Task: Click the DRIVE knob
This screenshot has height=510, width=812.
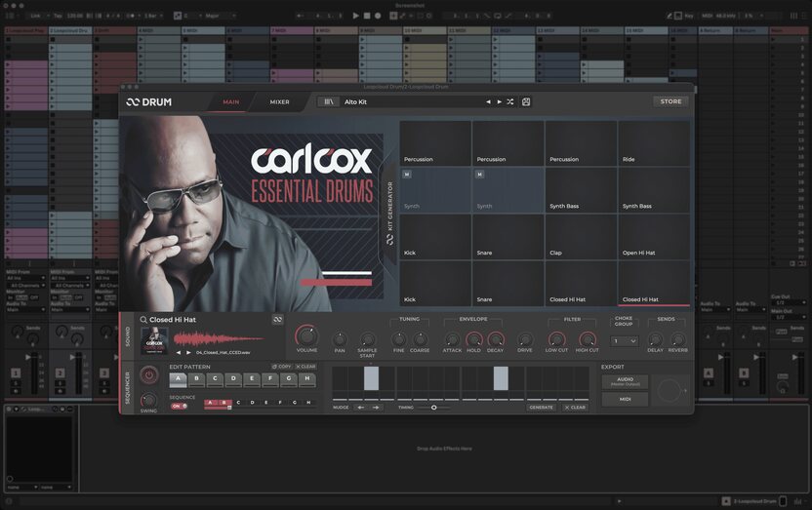Action: coord(525,339)
